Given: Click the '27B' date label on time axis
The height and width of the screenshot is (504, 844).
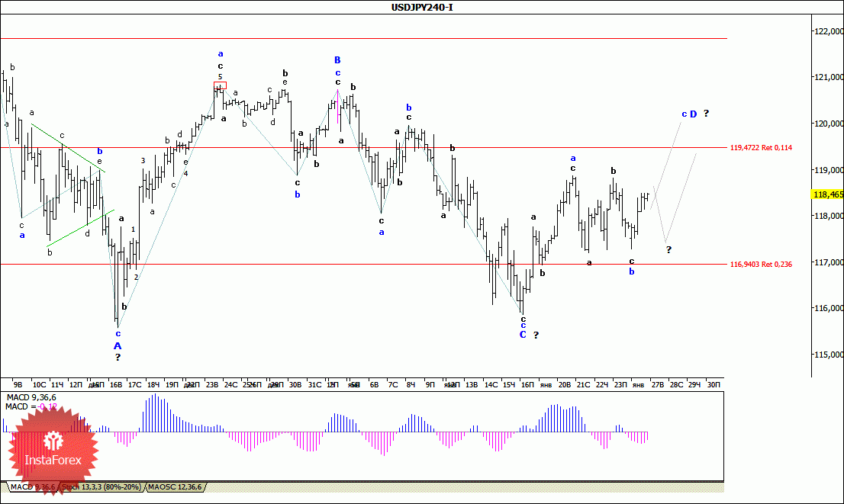Looking at the screenshot, I should 657,384.
